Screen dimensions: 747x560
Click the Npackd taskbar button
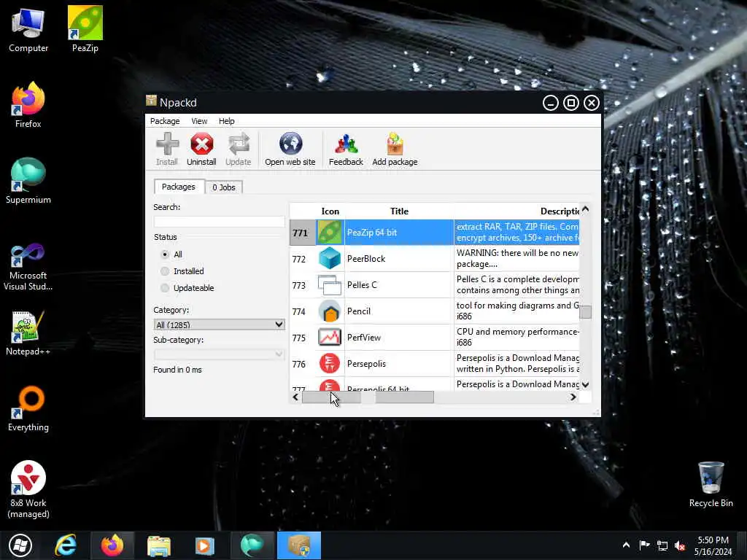tap(299, 545)
